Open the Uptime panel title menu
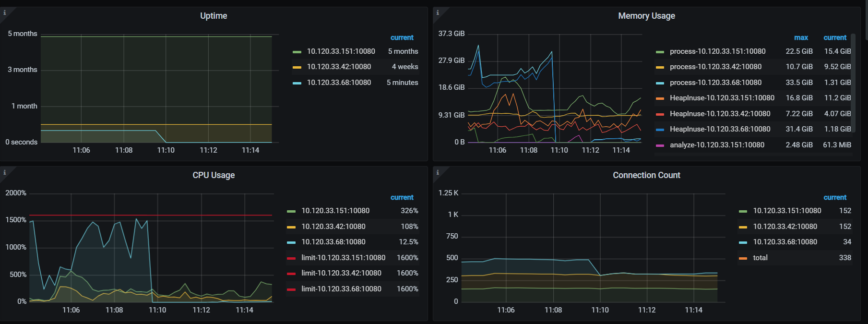The width and height of the screenshot is (868, 324). [x=214, y=16]
